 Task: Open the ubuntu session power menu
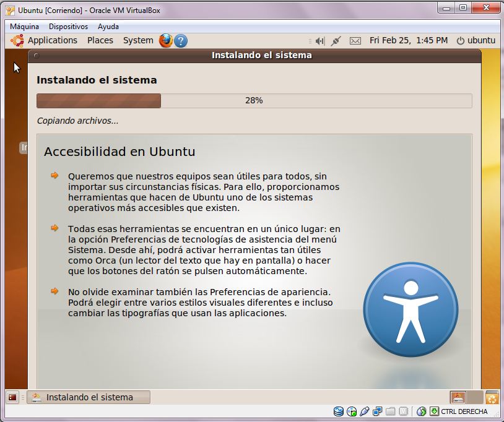(x=476, y=40)
